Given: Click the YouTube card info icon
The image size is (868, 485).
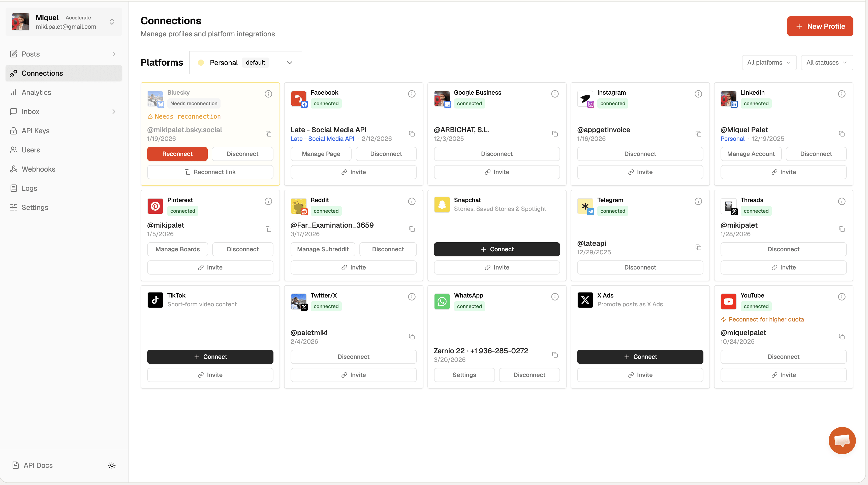Looking at the screenshot, I should pos(841,297).
